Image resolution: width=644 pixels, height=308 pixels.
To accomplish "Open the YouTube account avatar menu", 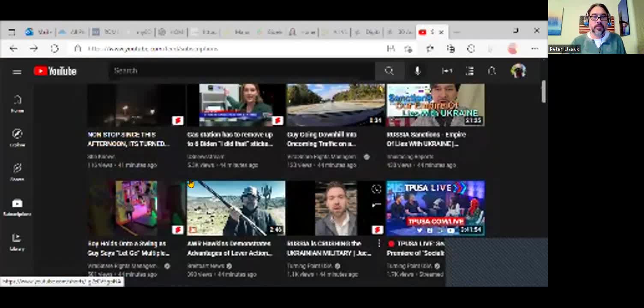I will (518, 71).
